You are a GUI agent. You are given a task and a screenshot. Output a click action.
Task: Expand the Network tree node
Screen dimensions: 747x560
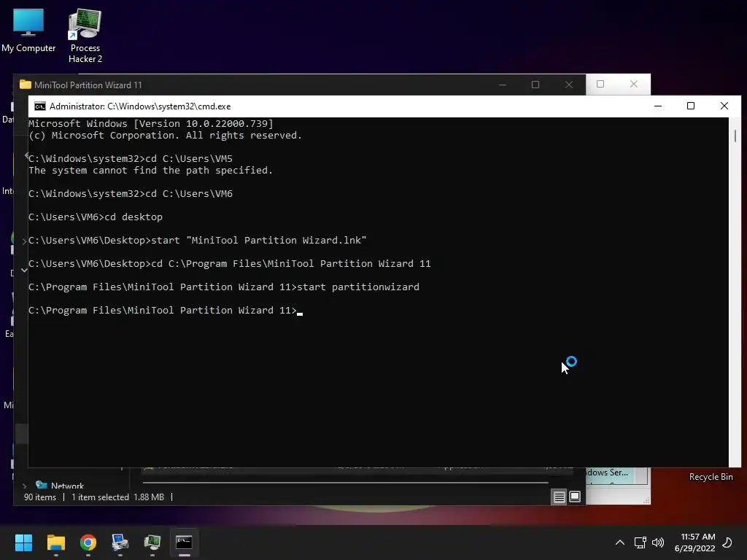[24, 486]
